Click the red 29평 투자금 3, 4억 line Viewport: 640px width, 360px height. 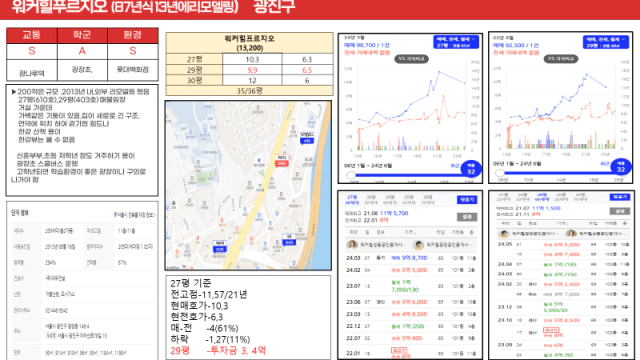[x=218, y=350]
